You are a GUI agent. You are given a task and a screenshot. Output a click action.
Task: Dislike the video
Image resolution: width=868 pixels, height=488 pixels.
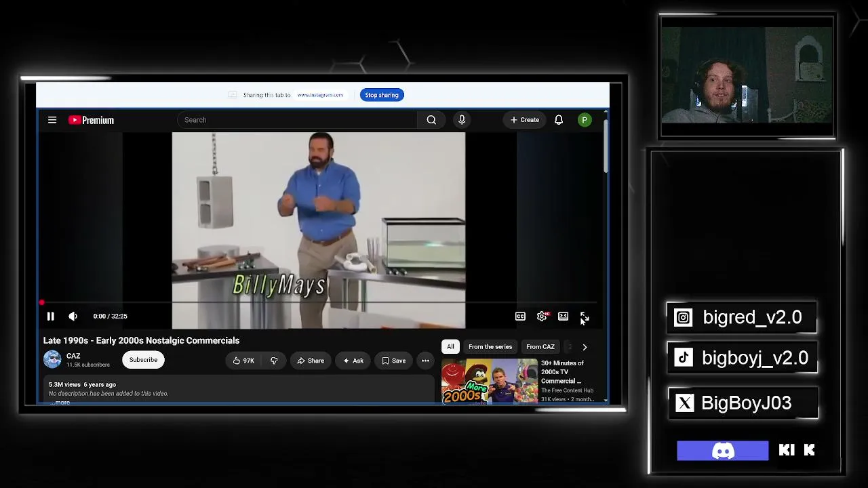[x=274, y=361]
